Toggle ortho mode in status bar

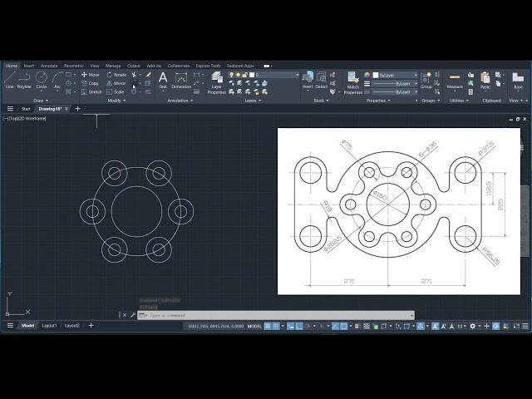click(x=299, y=326)
